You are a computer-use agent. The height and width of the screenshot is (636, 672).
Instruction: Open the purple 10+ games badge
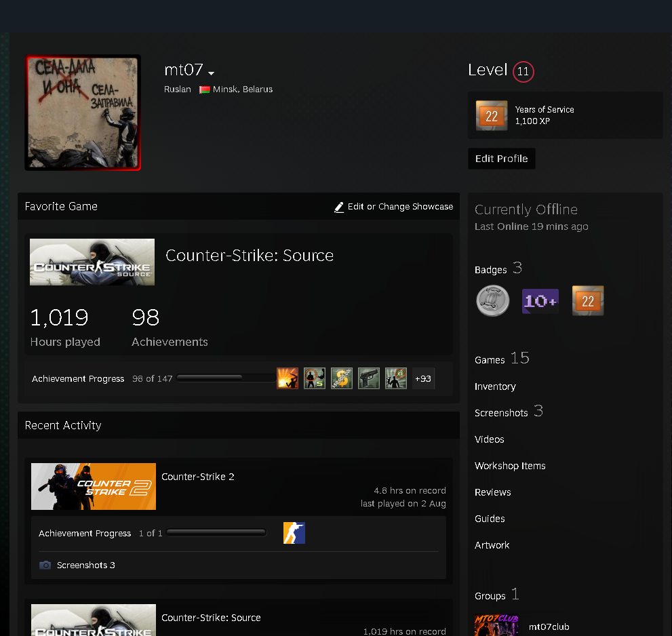click(x=540, y=301)
